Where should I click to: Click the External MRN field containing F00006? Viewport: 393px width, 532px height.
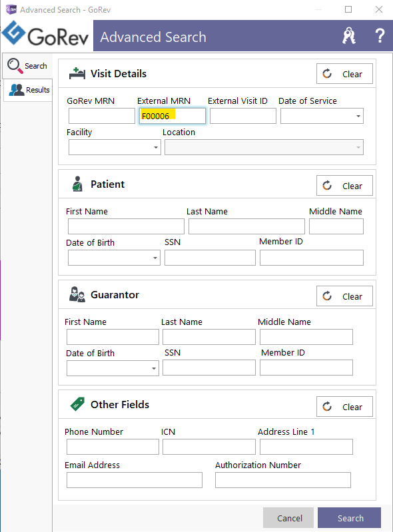click(x=173, y=116)
